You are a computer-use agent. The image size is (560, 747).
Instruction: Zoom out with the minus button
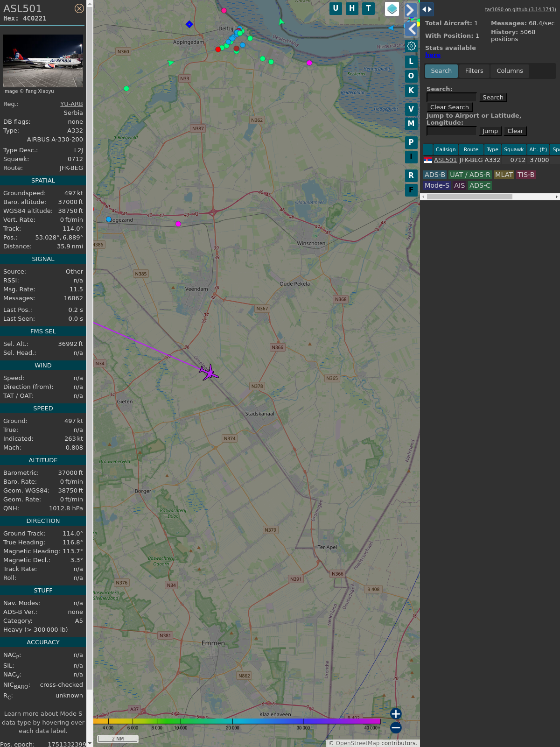point(396,727)
